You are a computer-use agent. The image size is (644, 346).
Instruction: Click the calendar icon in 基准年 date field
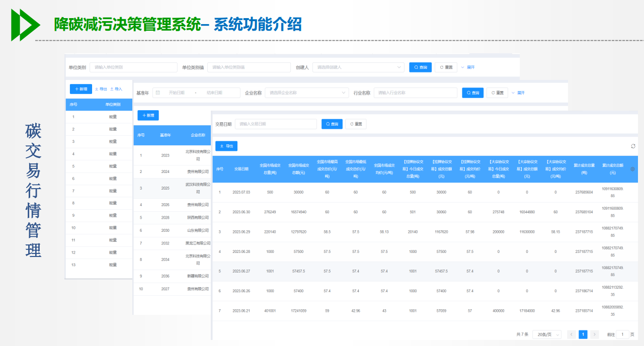[x=158, y=93]
